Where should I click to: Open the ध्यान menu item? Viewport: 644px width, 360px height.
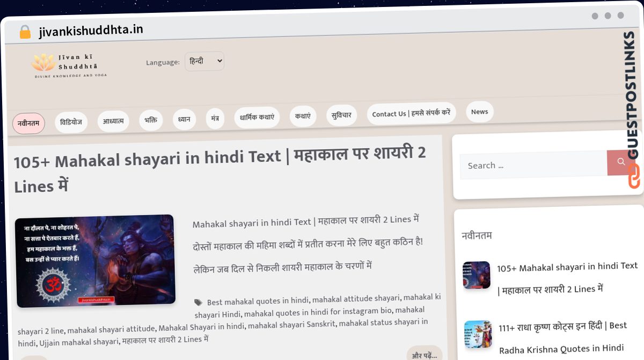(184, 118)
